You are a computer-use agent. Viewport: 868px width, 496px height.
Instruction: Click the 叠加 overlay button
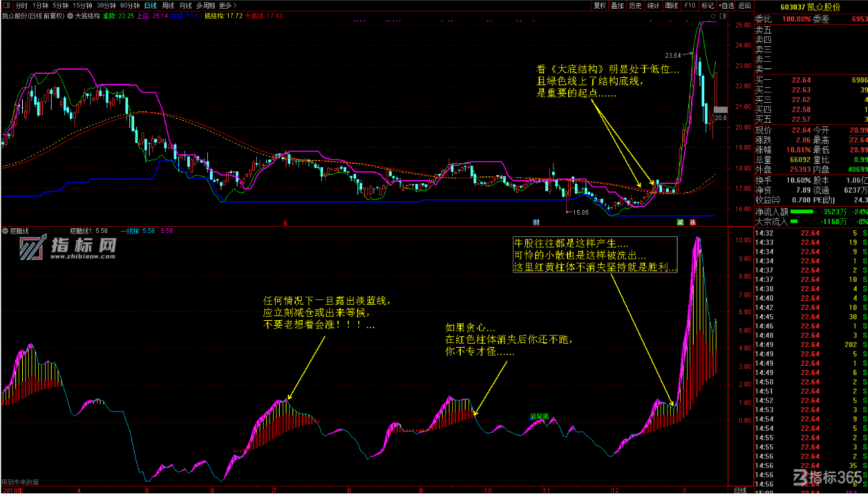coord(617,5)
